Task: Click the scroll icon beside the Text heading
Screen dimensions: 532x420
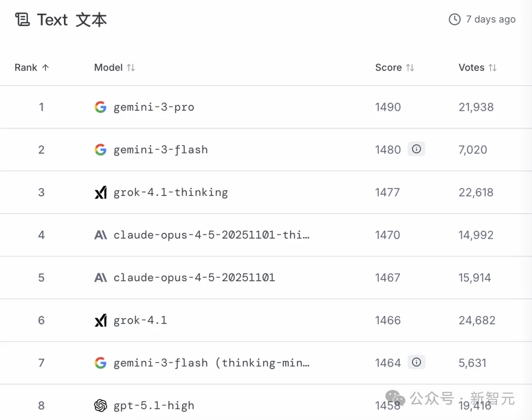Action: coord(22,20)
